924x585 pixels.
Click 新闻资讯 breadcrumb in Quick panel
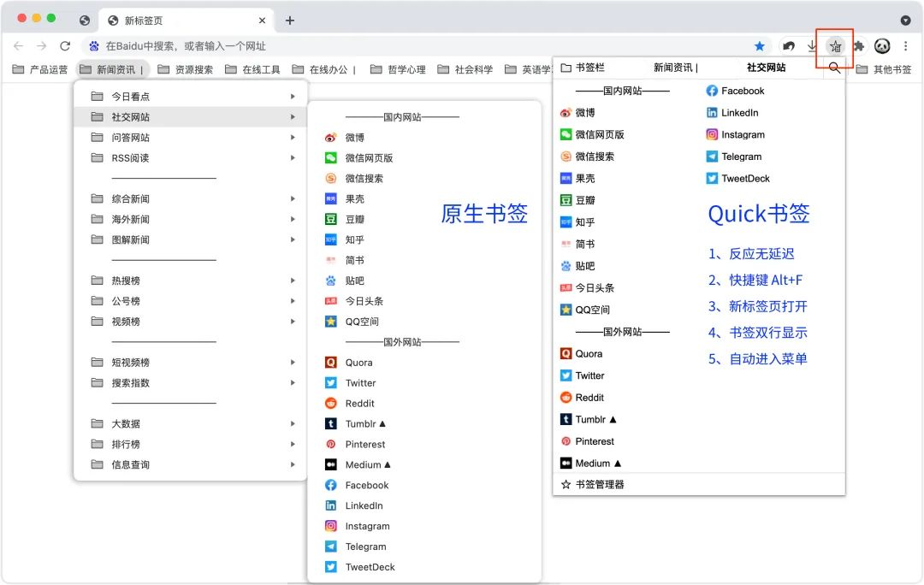(x=675, y=68)
